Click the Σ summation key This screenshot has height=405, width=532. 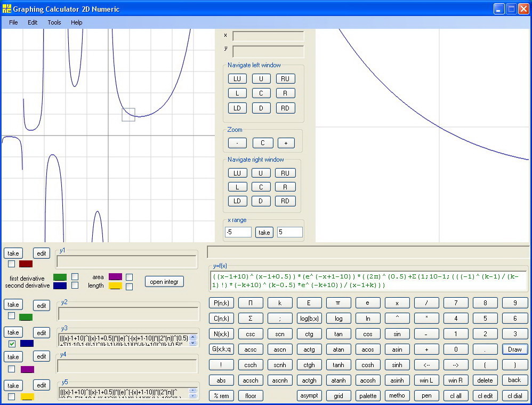tap(251, 319)
